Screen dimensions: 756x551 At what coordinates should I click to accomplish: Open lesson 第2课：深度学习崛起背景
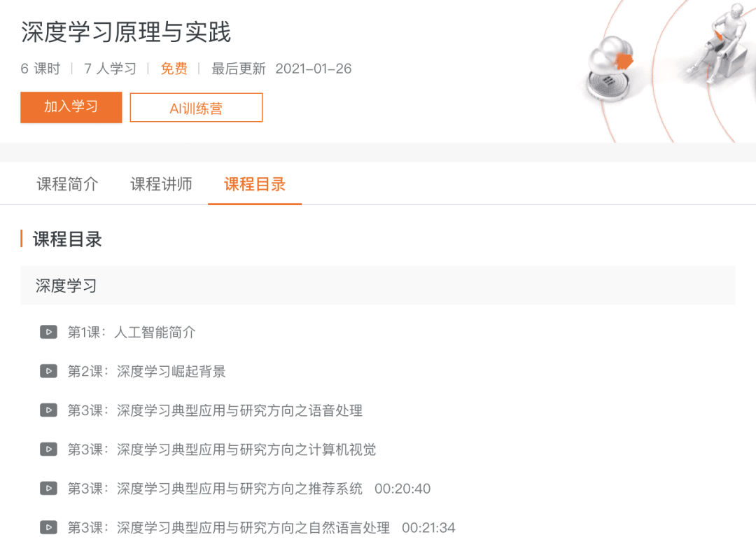146,371
